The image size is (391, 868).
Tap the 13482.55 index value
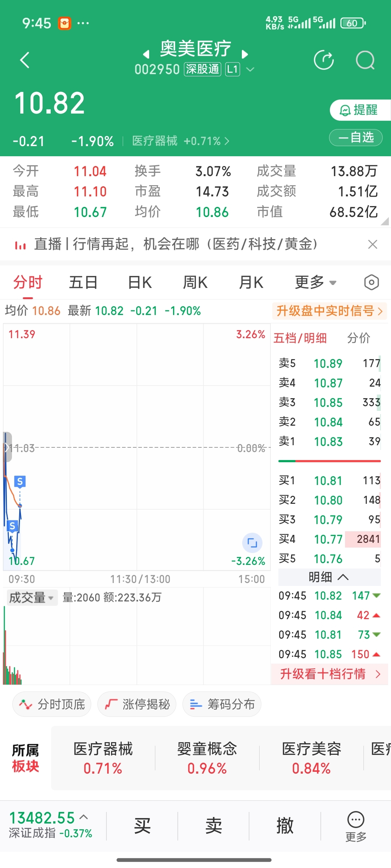click(42, 818)
